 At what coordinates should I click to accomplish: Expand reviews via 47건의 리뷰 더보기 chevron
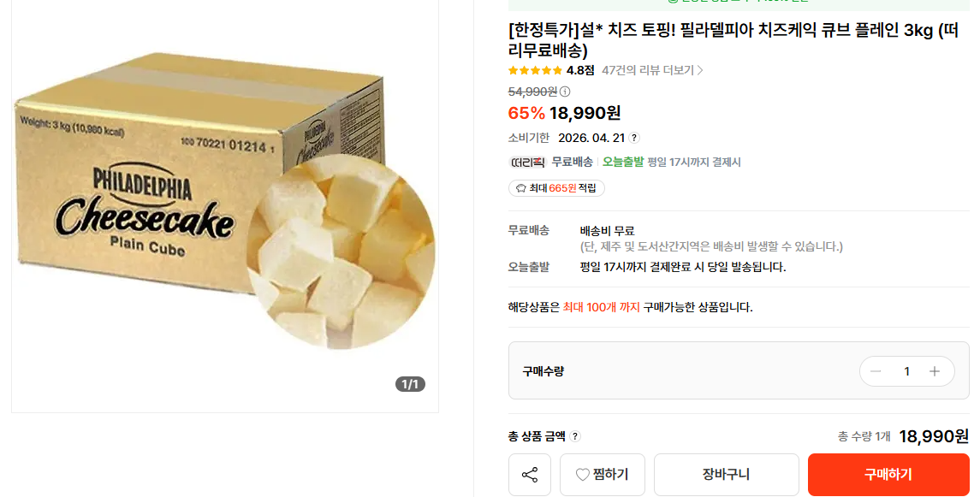(x=700, y=70)
